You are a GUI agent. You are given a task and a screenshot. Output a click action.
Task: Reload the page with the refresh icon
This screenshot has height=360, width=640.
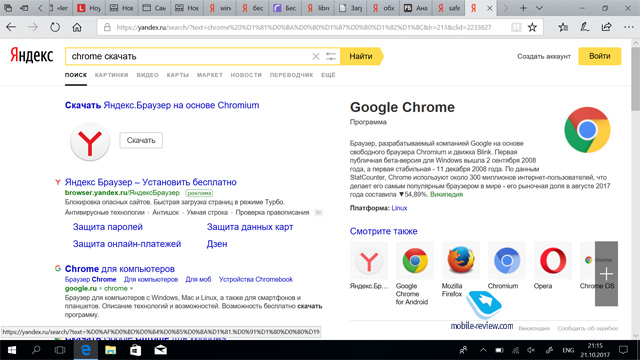(x=55, y=27)
